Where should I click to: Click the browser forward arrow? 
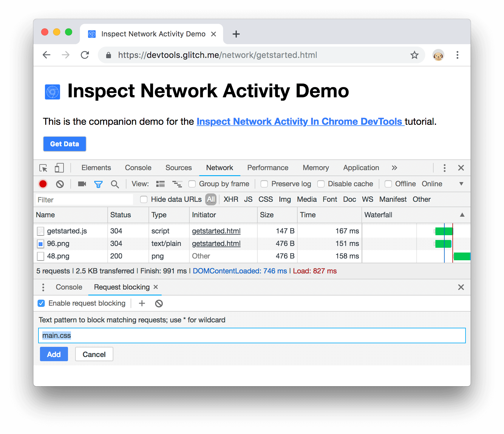click(x=66, y=55)
